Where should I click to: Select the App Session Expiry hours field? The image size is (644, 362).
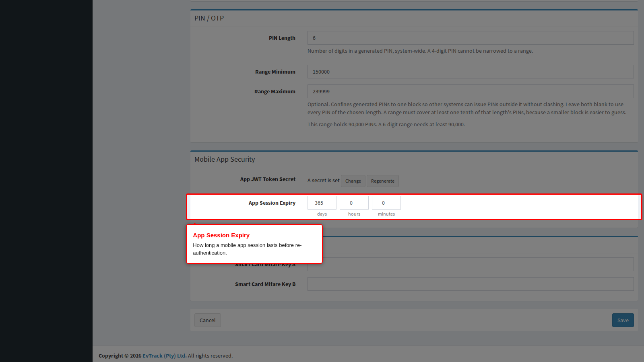(354, 203)
